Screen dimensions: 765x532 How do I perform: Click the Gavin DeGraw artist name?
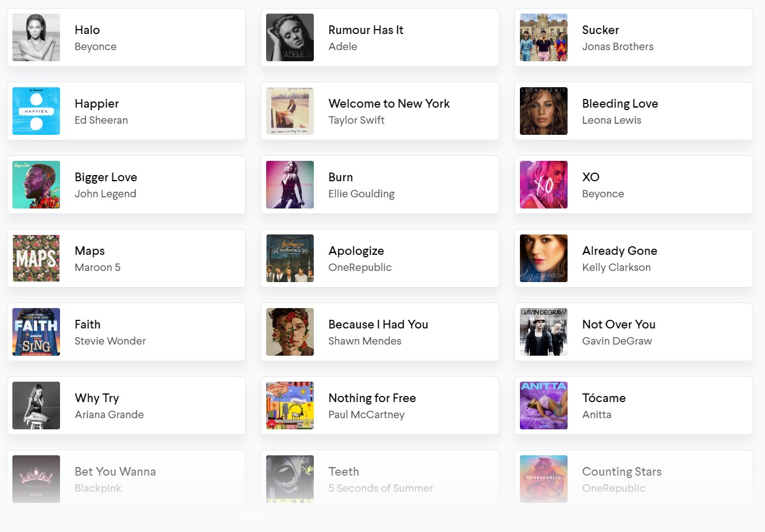[x=616, y=341]
